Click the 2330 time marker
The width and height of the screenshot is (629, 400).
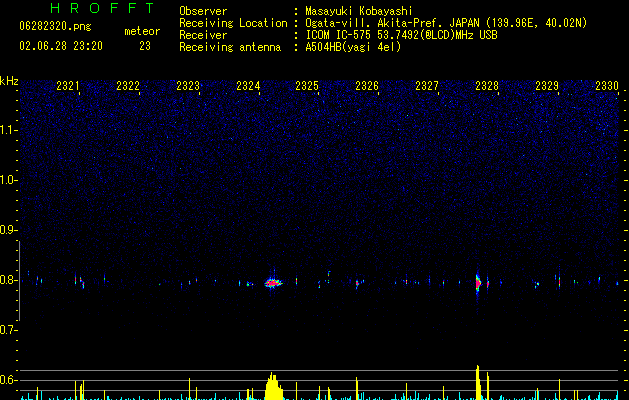(607, 85)
